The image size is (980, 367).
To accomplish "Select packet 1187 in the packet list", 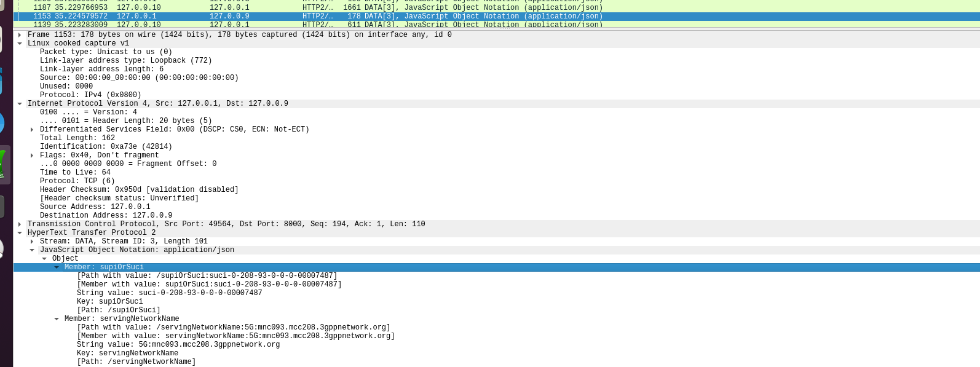I will point(496,8).
